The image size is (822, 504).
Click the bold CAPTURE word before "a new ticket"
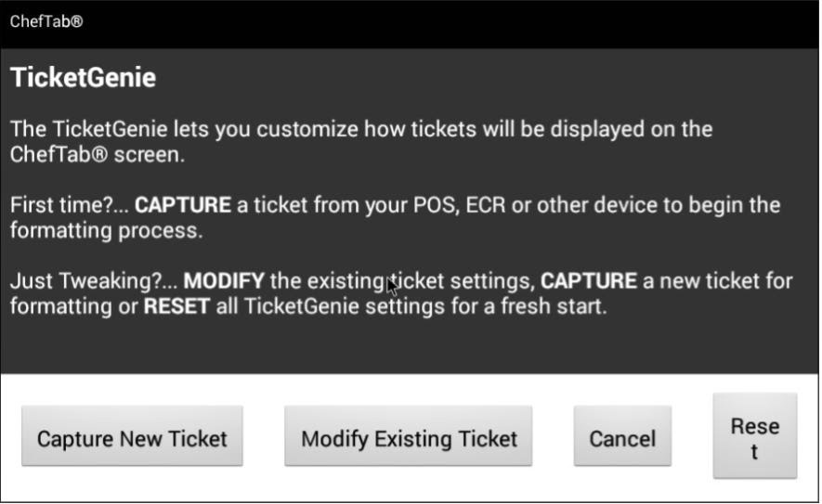589,280
